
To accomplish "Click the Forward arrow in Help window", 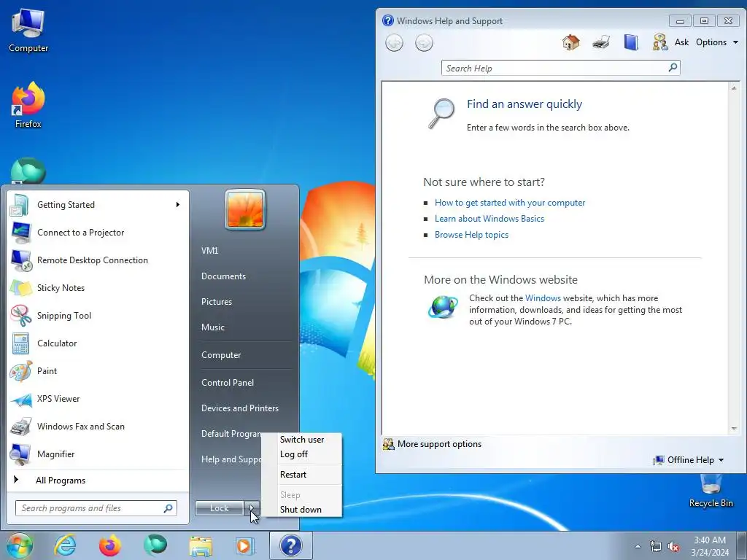I will [x=424, y=43].
